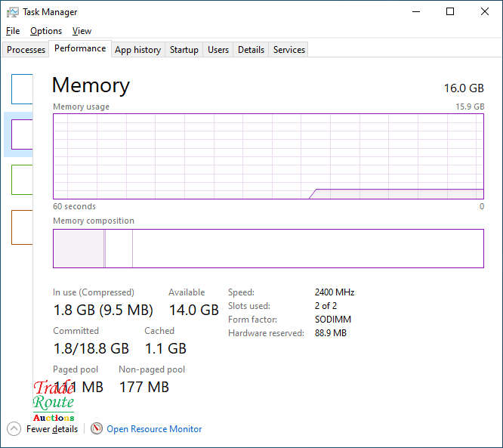Click the in-use segment of memory composition
The image size is (503, 448).
pyautogui.click(x=79, y=249)
